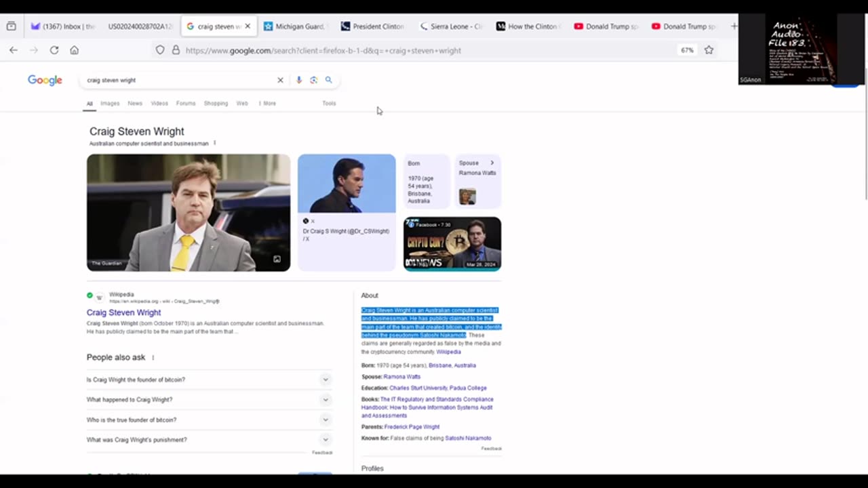Select the Images search filter

[x=110, y=103]
